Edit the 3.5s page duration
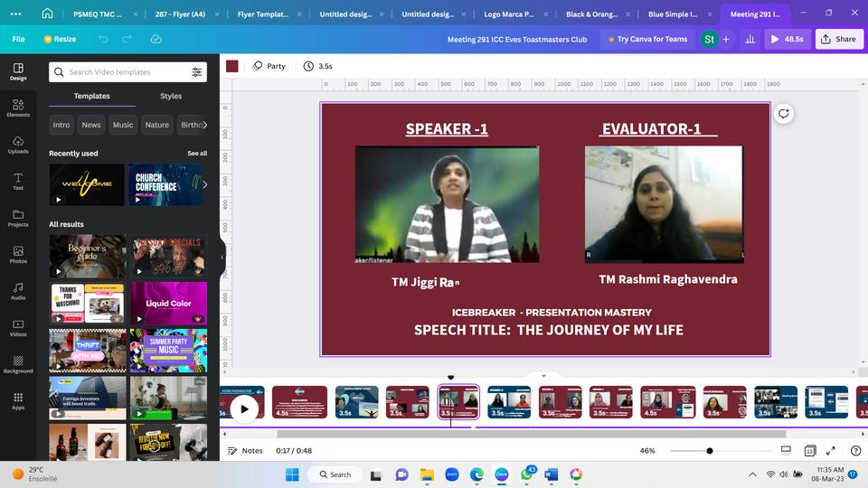The image size is (868, 488). pyautogui.click(x=317, y=66)
